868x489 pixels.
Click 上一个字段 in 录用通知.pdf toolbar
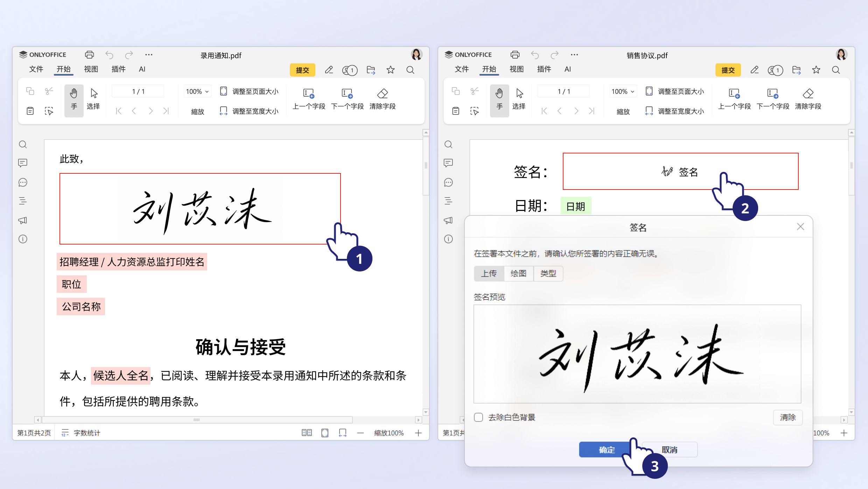(x=309, y=99)
